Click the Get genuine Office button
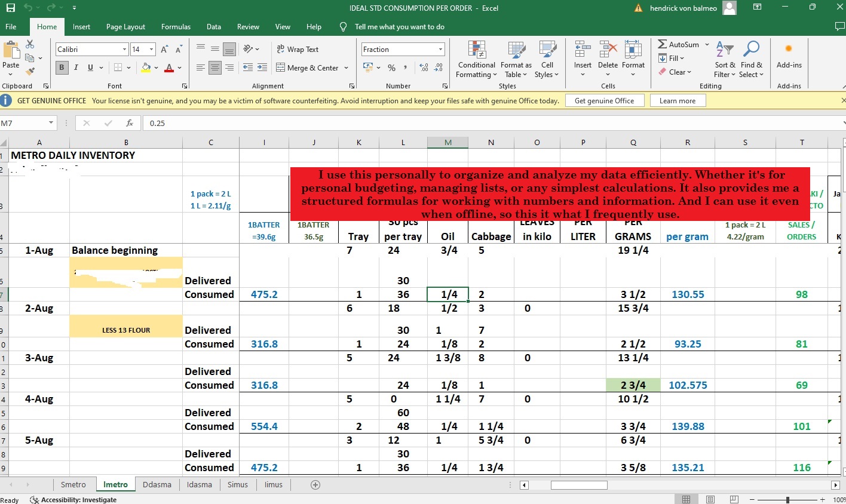Viewport: 846px width, 504px height. point(604,101)
